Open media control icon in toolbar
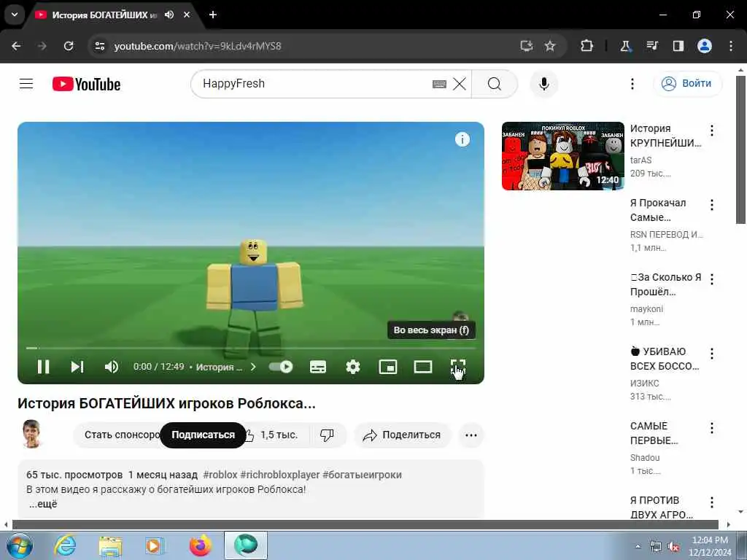747x560 pixels. point(651,46)
